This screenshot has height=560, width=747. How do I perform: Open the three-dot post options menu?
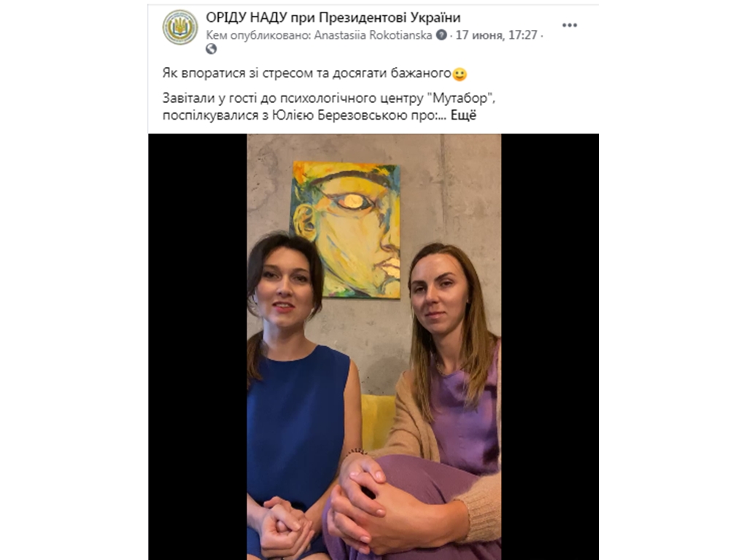click(x=569, y=26)
